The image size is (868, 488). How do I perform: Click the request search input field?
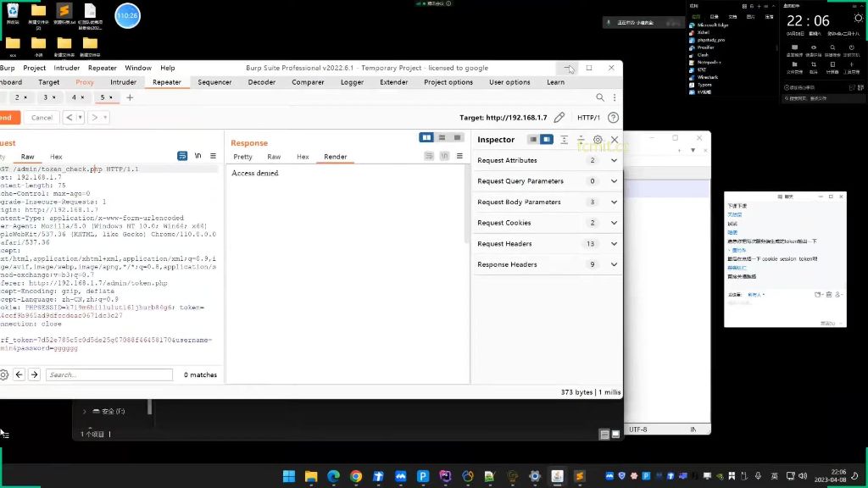(x=109, y=374)
